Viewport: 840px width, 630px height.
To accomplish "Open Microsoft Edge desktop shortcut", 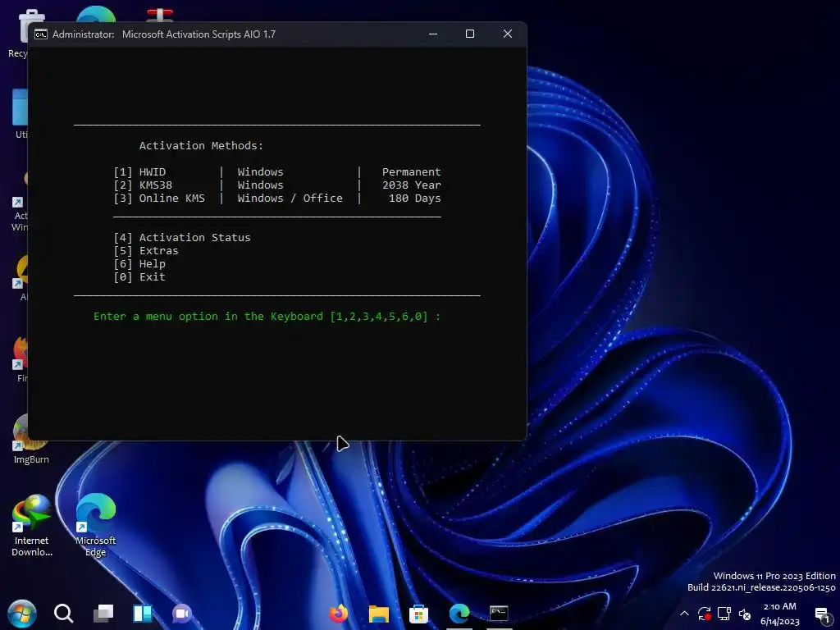I will (x=95, y=525).
